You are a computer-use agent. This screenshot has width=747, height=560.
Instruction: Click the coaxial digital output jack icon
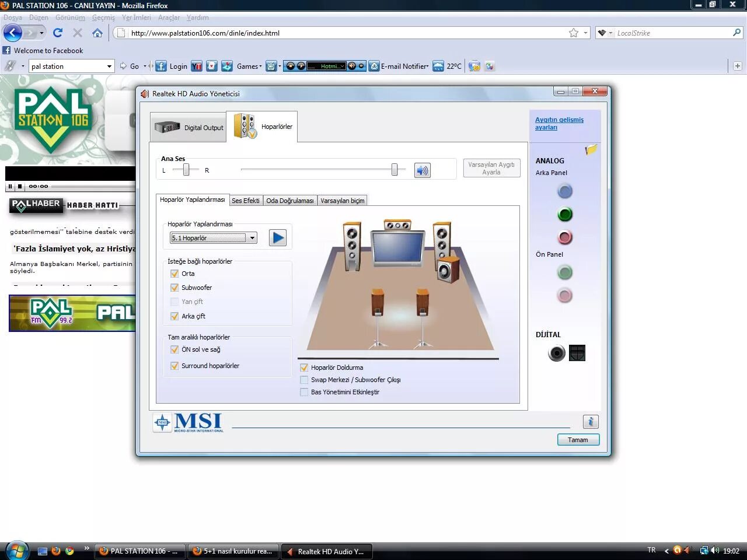tap(557, 353)
